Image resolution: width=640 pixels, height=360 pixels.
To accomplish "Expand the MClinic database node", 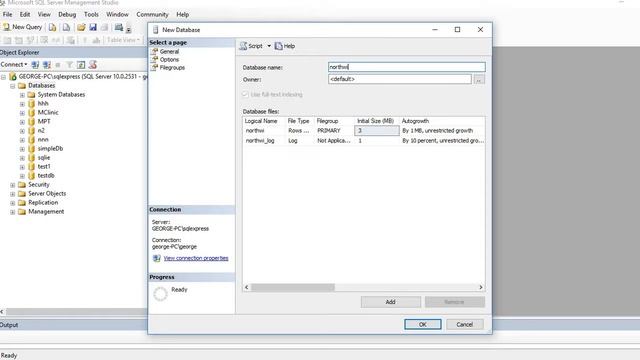I will click(x=22, y=113).
